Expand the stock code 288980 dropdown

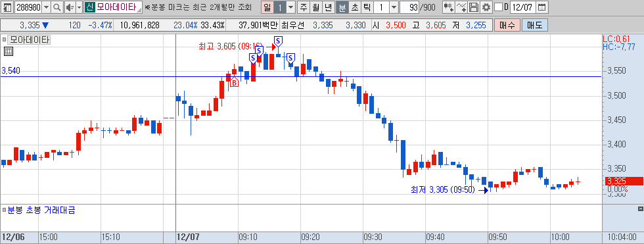click(x=46, y=7)
